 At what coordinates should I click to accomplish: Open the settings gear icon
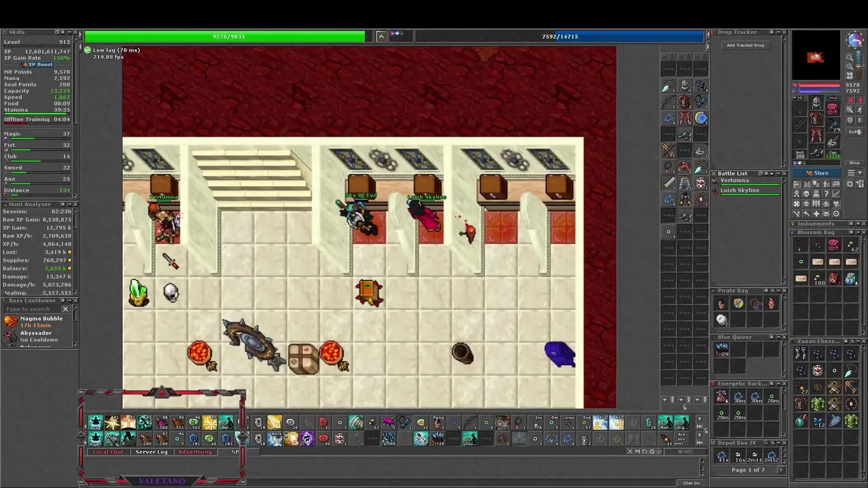[850, 184]
